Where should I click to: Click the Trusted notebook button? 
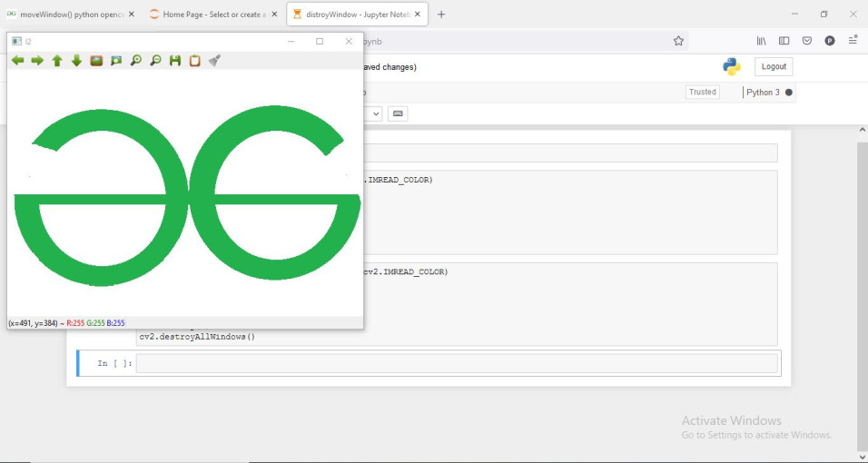[703, 92]
